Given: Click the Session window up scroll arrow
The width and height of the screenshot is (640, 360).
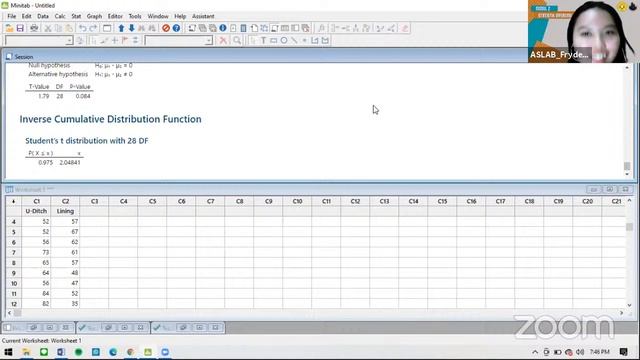Looking at the screenshot, I should [627, 67].
